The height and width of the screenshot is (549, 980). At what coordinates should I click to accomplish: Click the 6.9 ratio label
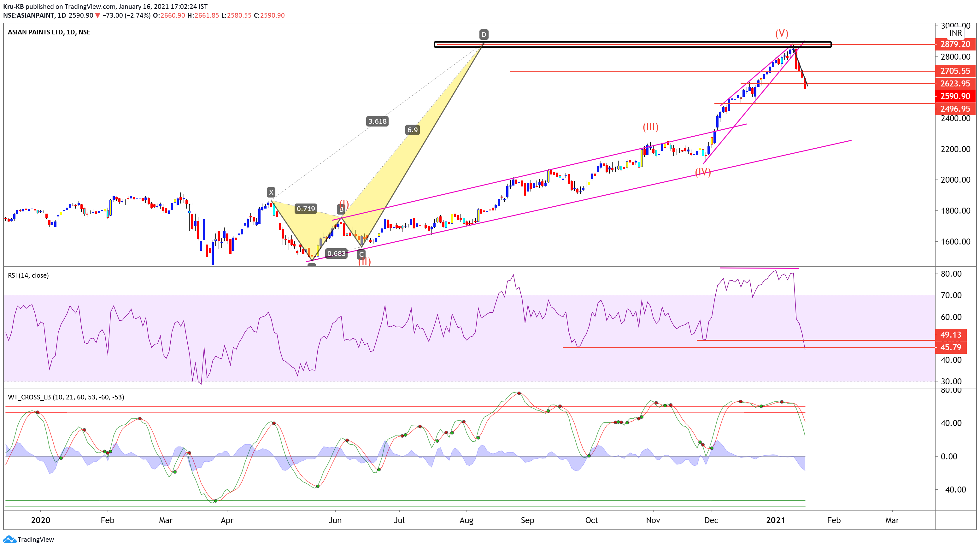point(412,130)
